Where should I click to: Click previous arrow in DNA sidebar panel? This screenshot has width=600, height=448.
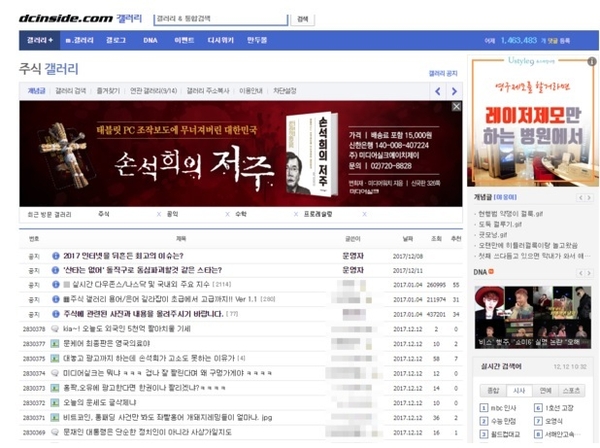point(581,273)
